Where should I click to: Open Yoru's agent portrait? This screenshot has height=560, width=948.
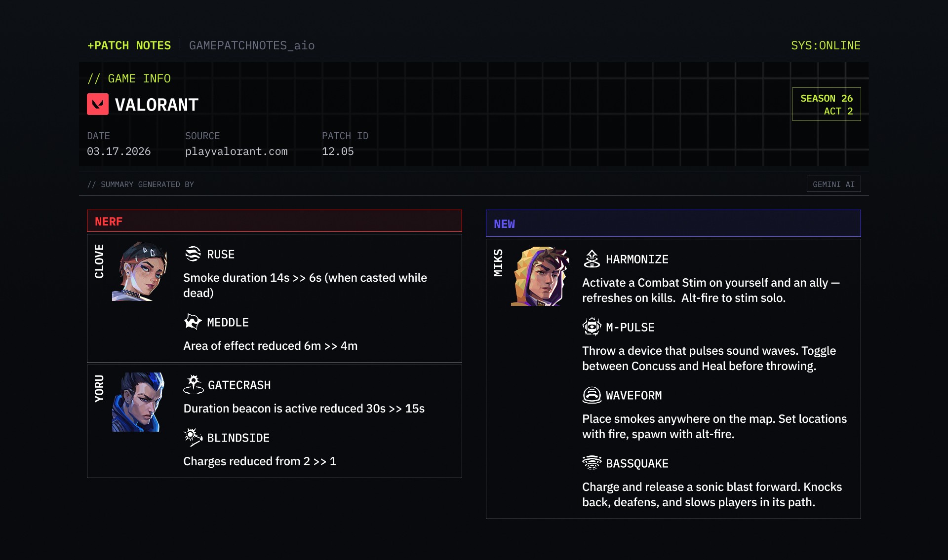[138, 402]
